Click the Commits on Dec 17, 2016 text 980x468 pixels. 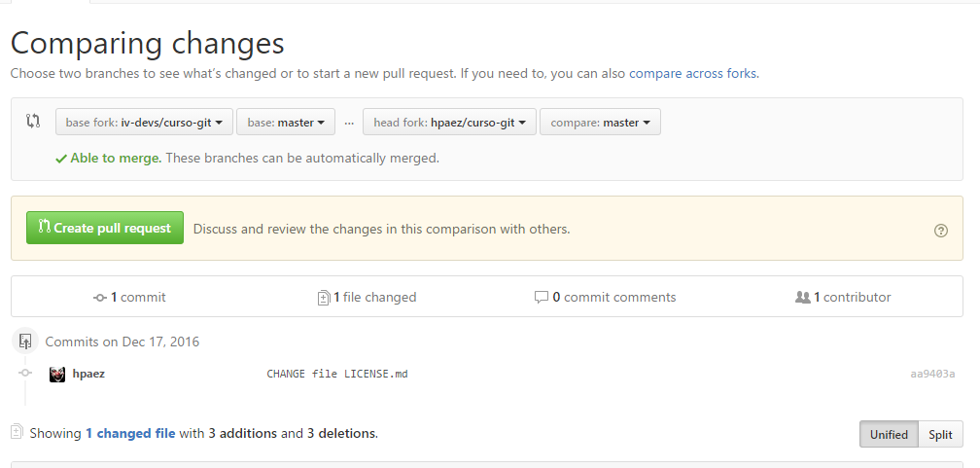122,342
